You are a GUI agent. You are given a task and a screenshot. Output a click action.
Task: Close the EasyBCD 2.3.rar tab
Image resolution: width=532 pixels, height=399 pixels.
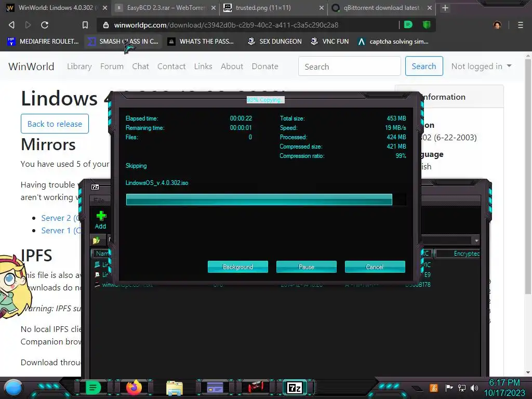coord(214,8)
